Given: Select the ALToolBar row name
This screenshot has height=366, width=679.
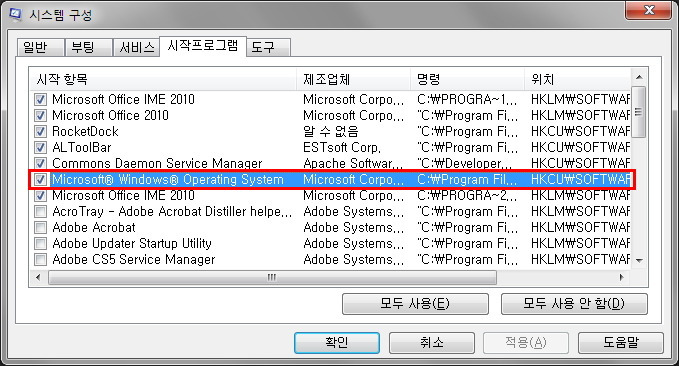Looking at the screenshot, I should (82, 148).
